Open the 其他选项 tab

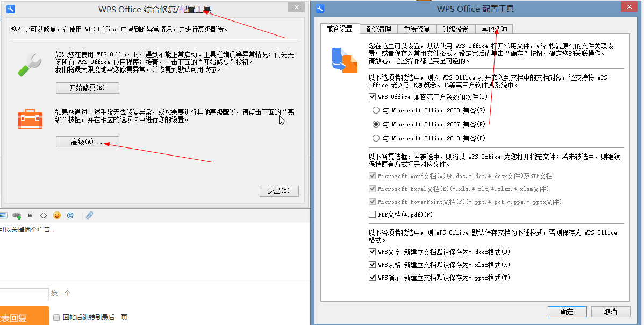494,29
